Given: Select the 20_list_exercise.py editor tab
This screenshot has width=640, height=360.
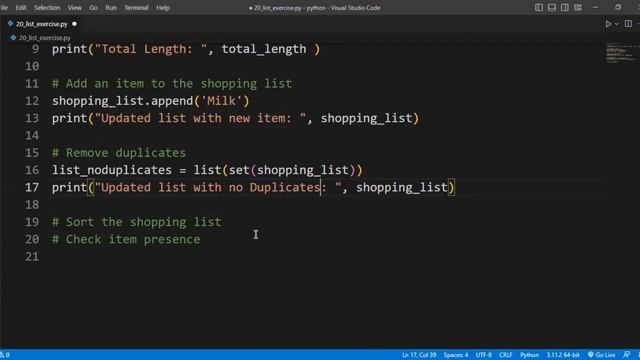Looking at the screenshot, I should 42,24.
